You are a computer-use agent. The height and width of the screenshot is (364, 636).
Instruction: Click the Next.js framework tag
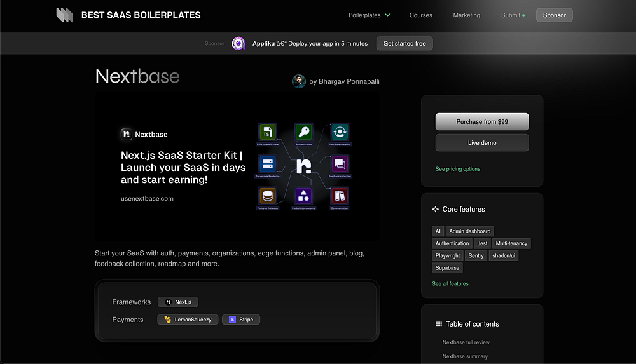pos(178,302)
